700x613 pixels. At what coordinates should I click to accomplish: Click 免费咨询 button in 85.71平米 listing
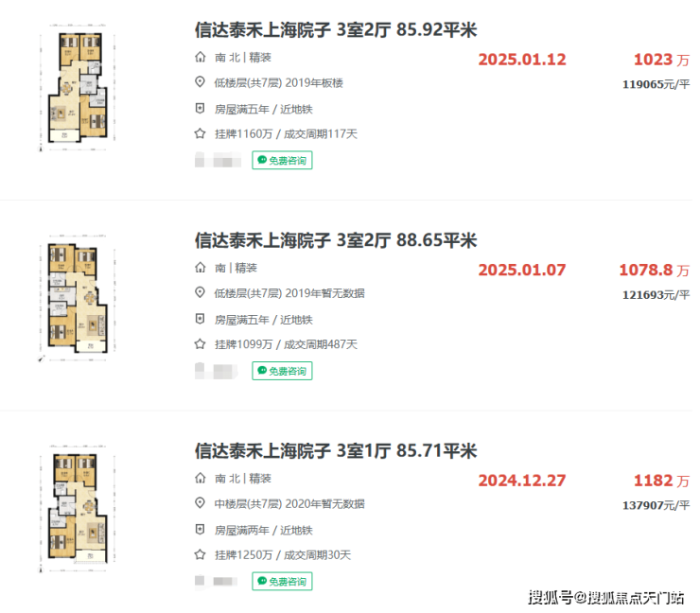pos(282,581)
